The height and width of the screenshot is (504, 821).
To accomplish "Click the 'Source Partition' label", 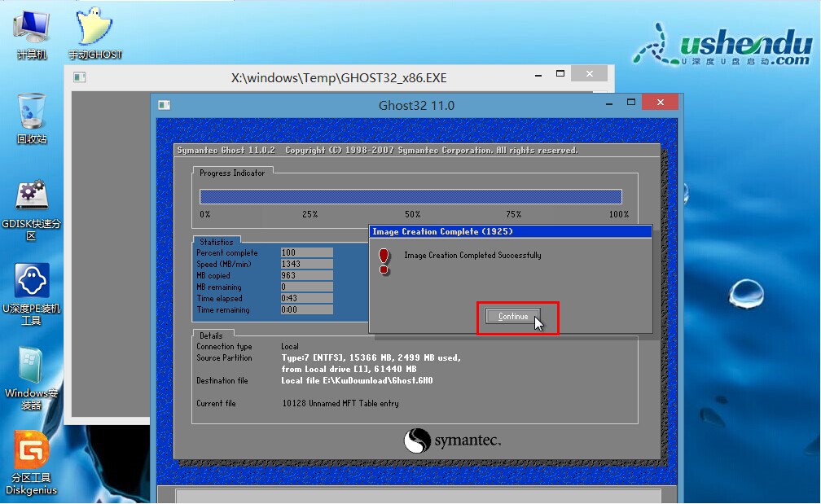I will [x=224, y=358].
